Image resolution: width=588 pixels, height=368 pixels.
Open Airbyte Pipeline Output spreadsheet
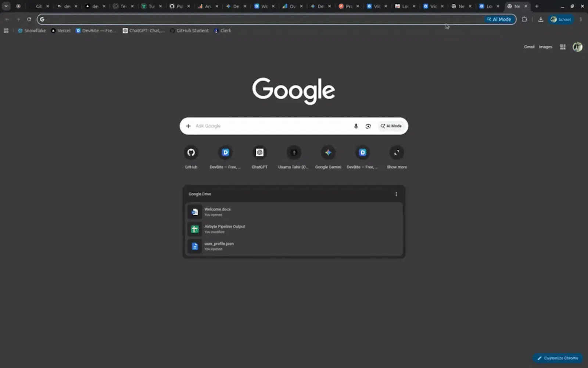(x=294, y=229)
